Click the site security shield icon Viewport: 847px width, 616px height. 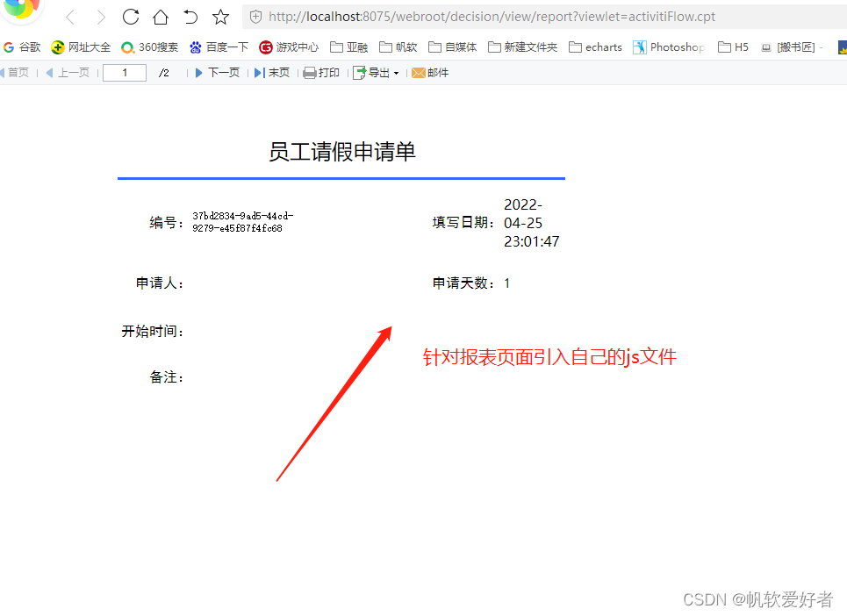click(x=255, y=17)
